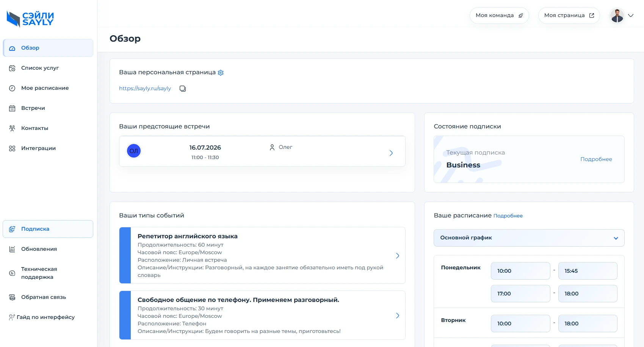
Task: Click the Список услуг sidebar icon
Action: tap(12, 68)
